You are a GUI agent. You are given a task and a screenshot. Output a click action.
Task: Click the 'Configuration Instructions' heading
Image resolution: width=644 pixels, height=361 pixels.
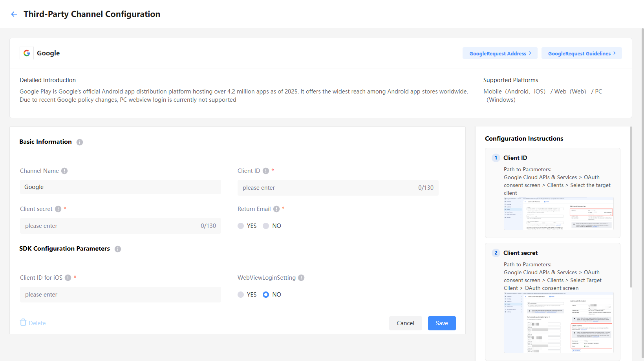(x=524, y=139)
